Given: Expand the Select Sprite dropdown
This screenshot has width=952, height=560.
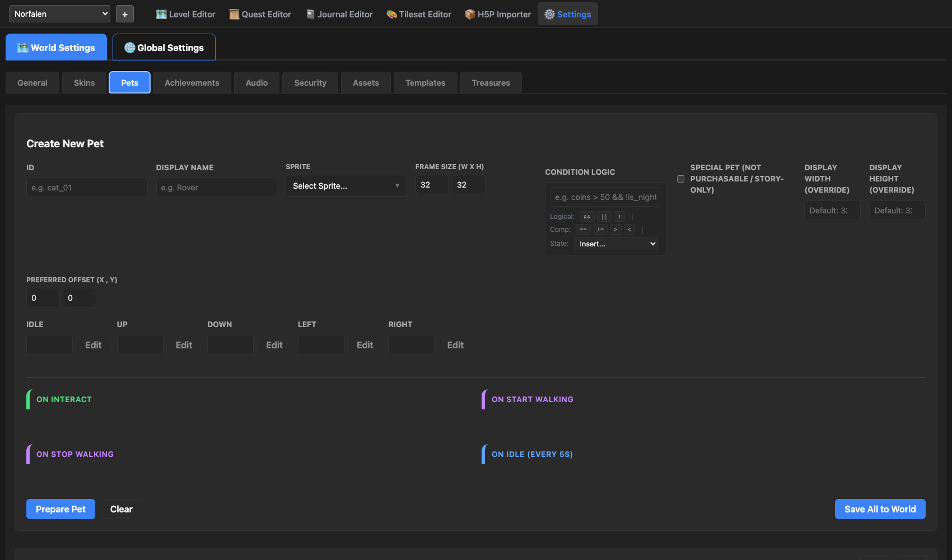Looking at the screenshot, I should click(346, 186).
